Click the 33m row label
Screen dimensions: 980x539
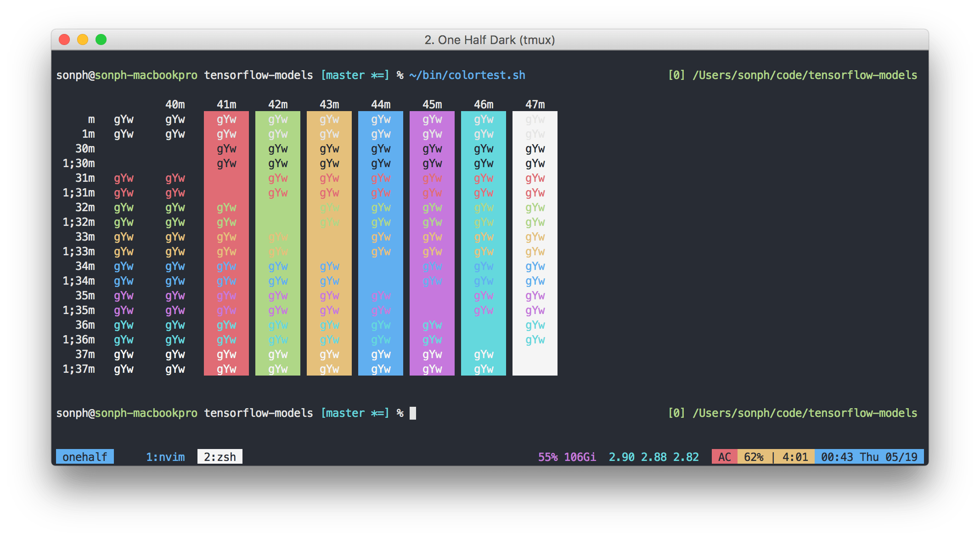85,237
